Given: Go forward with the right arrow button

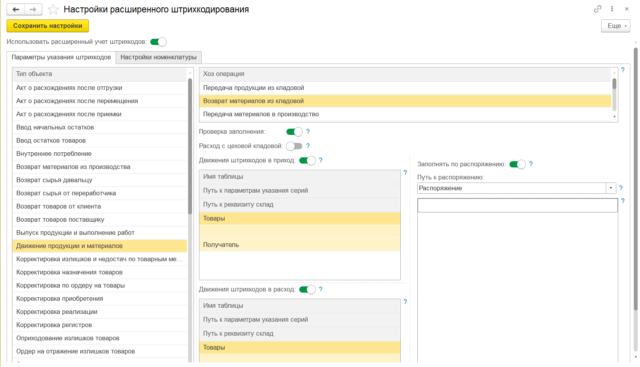Looking at the screenshot, I should (33, 9).
